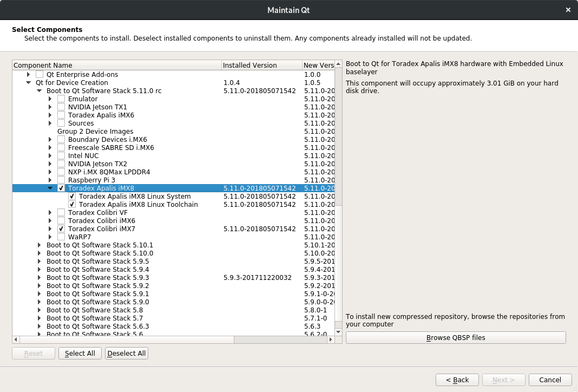Expand Boot to Qt Software Stack 5.9.5
Viewport: 578px width, 392px height.
coord(39,261)
